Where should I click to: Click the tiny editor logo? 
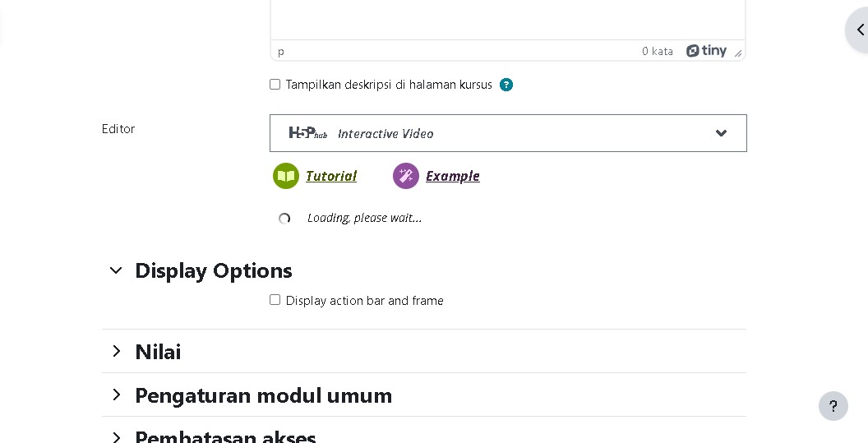pyautogui.click(x=706, y=51)
